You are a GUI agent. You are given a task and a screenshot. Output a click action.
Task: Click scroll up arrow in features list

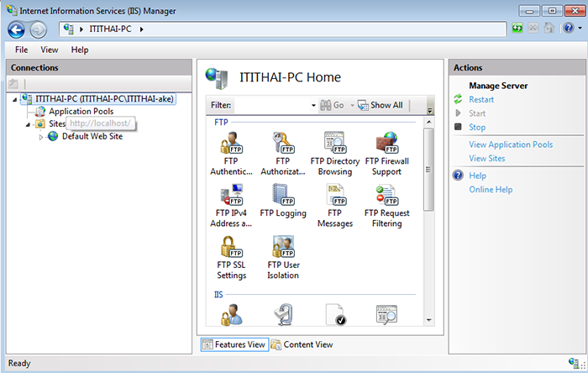point(429,122)
